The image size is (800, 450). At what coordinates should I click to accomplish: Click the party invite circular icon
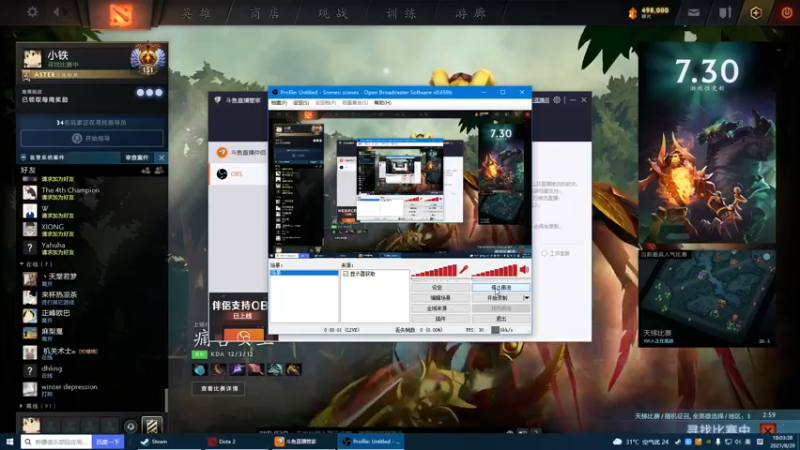[130, 427]
